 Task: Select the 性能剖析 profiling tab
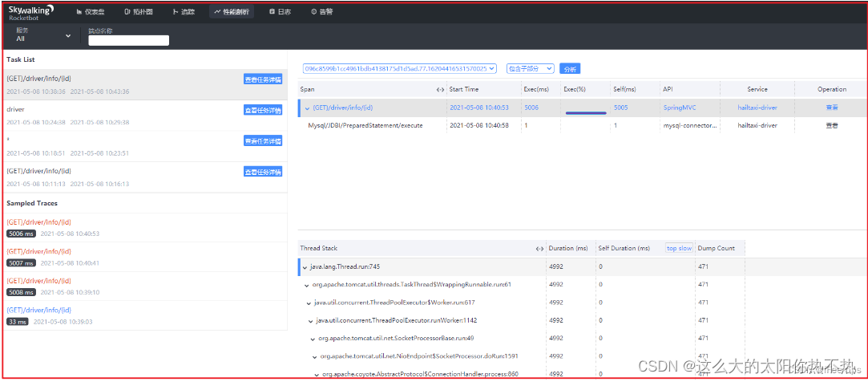click(232, 12)
